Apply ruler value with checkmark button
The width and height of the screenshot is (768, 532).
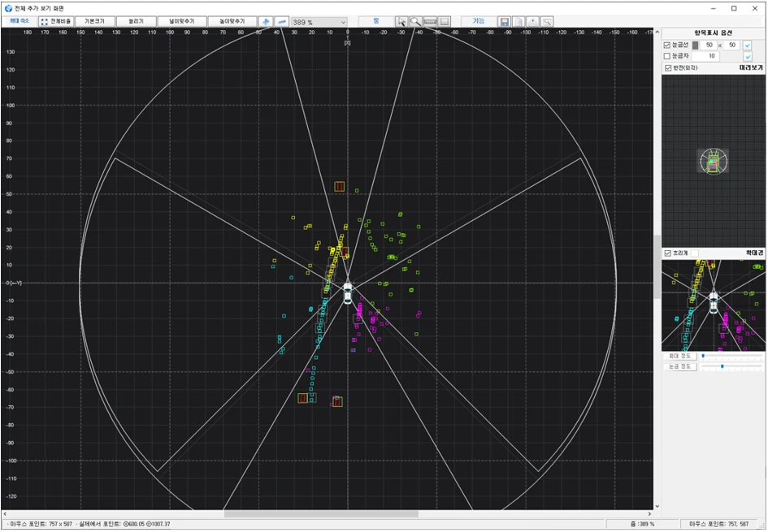coord(748,56)
